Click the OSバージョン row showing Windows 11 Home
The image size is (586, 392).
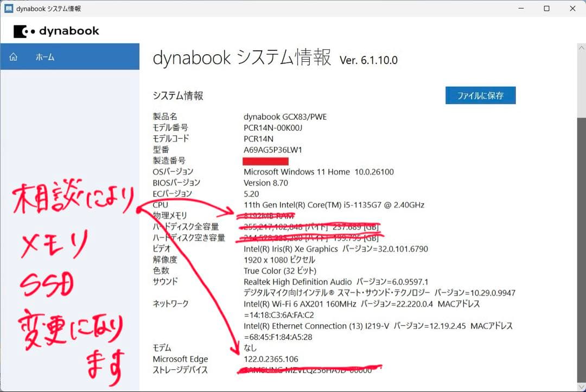[318, 171]
